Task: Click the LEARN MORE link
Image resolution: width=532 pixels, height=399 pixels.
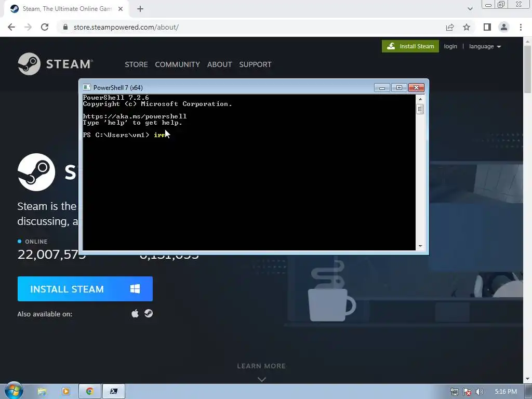Action: 261,366
